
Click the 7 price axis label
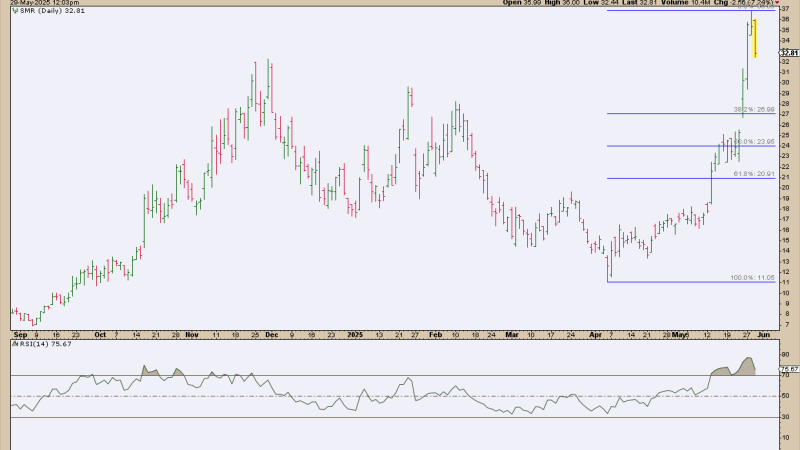click(786, 324)
